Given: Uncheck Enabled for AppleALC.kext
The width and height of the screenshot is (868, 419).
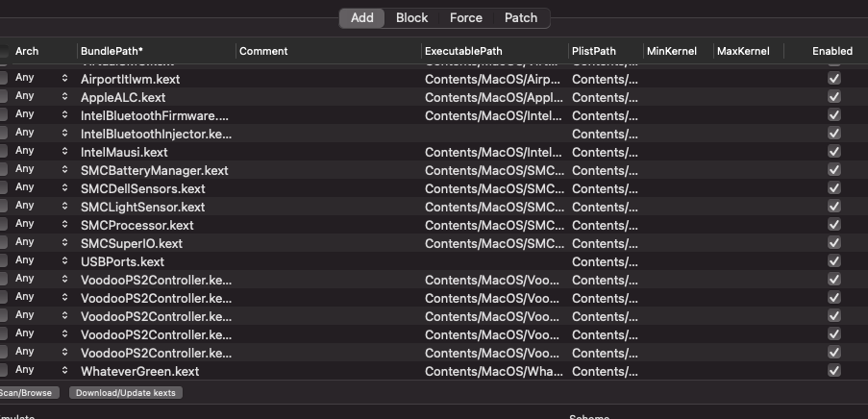Looking at the screenshot, I should [x=833, y=97].
